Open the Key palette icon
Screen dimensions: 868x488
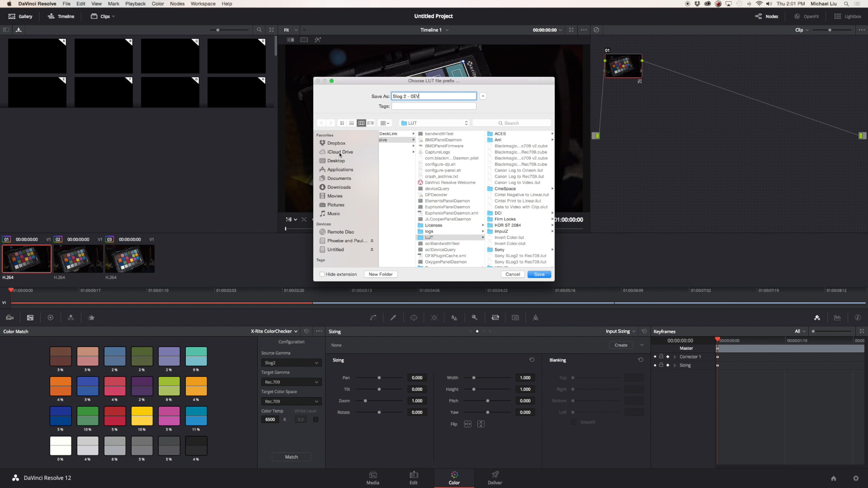pos(475,318)
